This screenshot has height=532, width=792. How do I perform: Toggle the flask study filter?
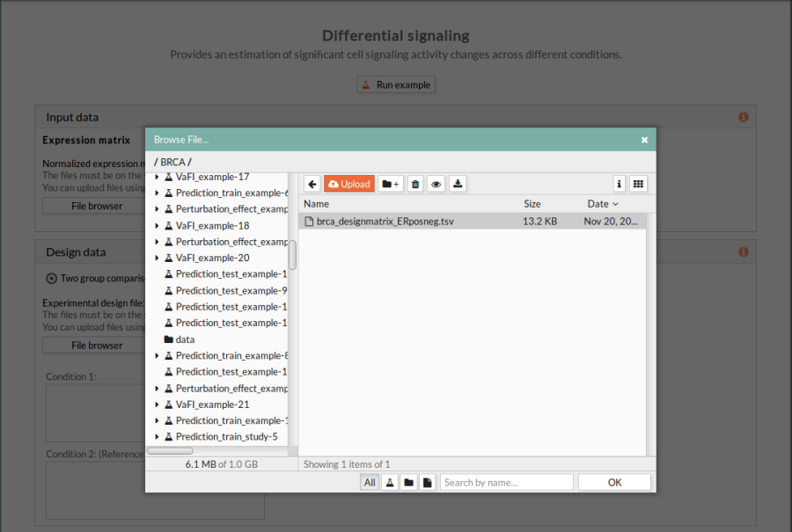pos(390,483)
